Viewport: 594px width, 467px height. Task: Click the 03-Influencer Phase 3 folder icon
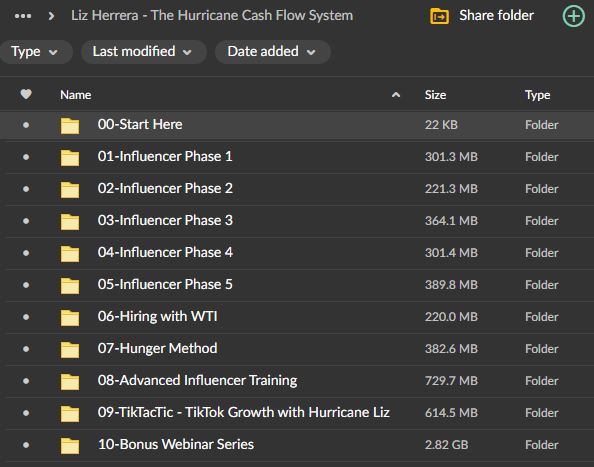[x=70, y=221]
